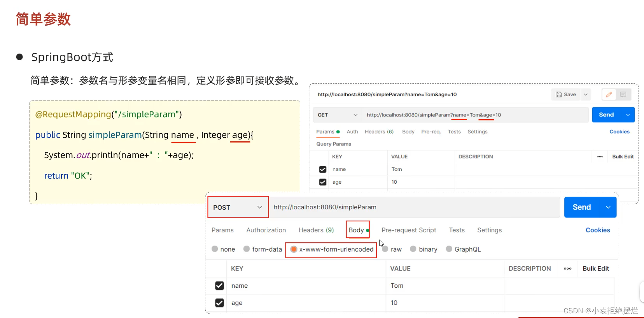Open the POST method dropdown

click(x=238, y=207)
